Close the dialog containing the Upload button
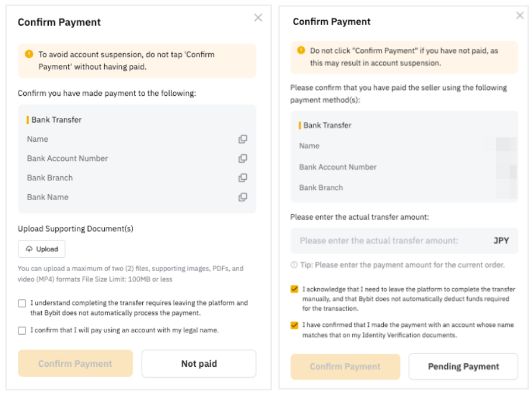This screenshot has width=532, height=393. point(258,18)
